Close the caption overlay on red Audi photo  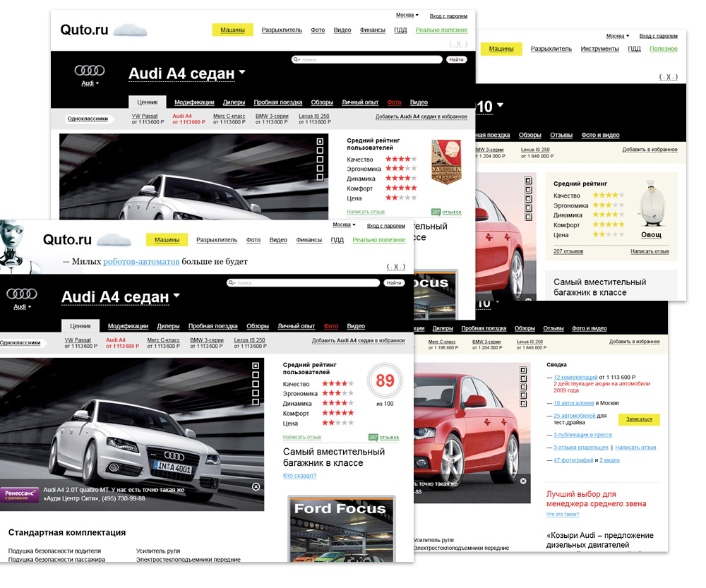click(523, 481)
